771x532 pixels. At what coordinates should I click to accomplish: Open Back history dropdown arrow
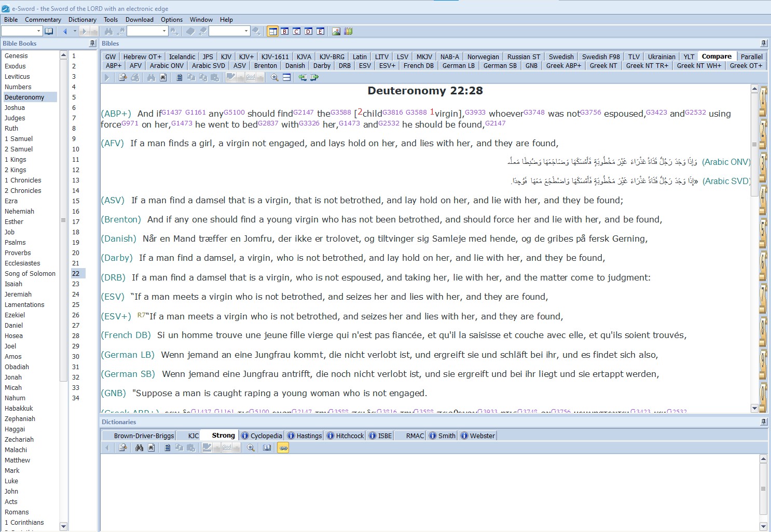coord(75,31)
